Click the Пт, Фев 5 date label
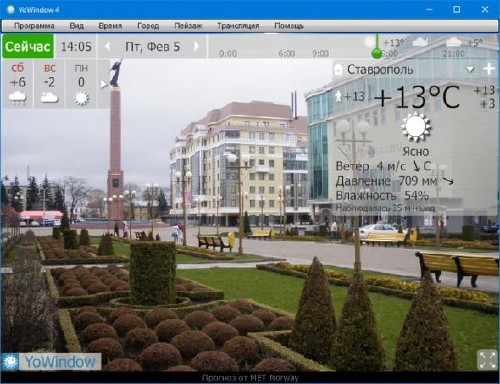This screenshot has height=384, width=500. [x=152, y=47]
